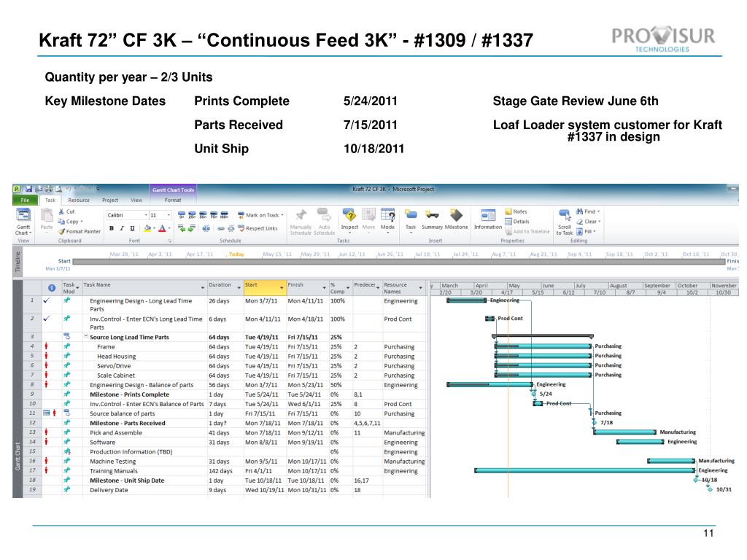Collapse Source Long Lead Time Parts group
The width and height of the screenshot is (747, 560).
pos(86,337)
